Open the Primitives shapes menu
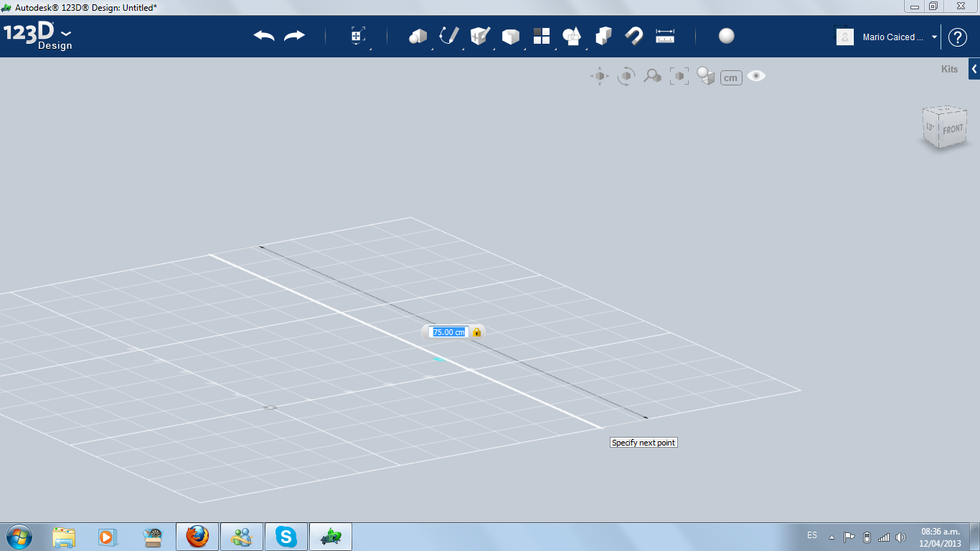This screenshot has width=980, height=551. (x=418, y=36)
